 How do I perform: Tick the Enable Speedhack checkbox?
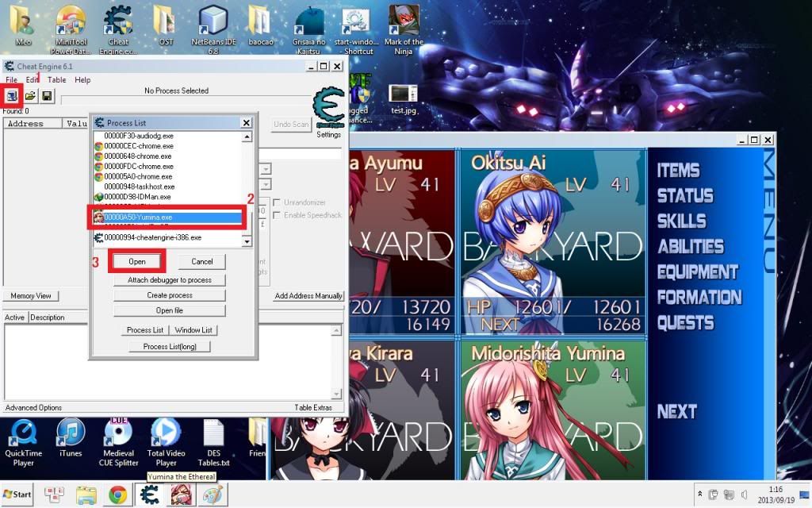277,215
